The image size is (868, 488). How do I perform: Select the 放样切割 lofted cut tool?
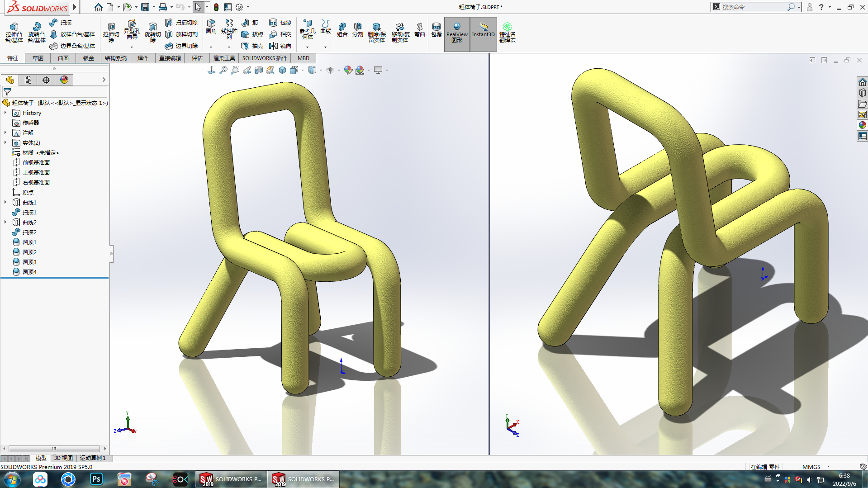pos(181,34)
